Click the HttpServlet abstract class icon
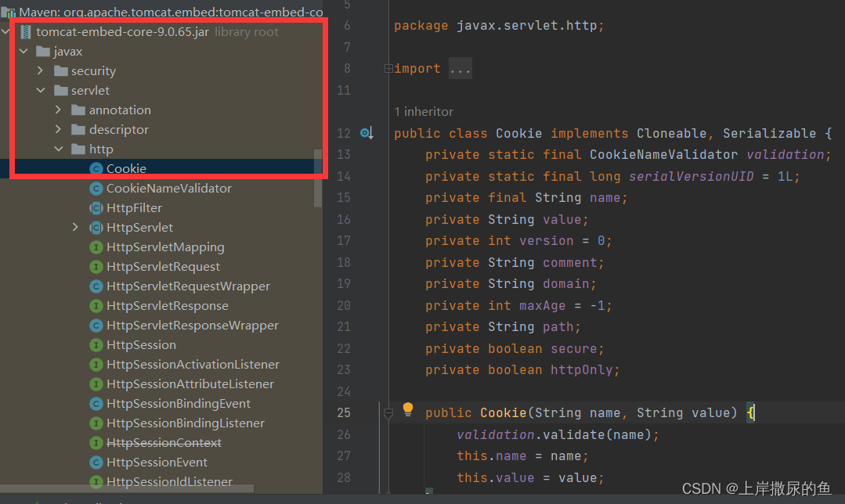Image resolution: width=845 pixels, height=504 pixels. tap(96, 227)
